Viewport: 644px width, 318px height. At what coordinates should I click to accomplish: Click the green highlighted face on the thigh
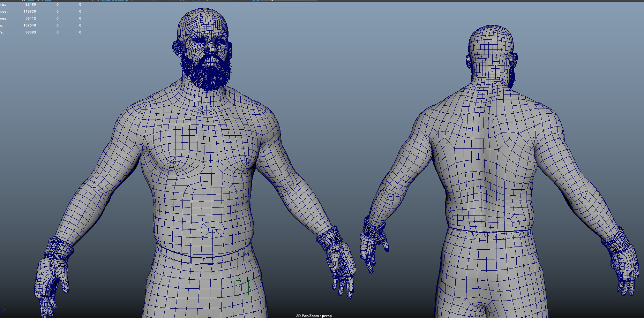pos(241,288)
